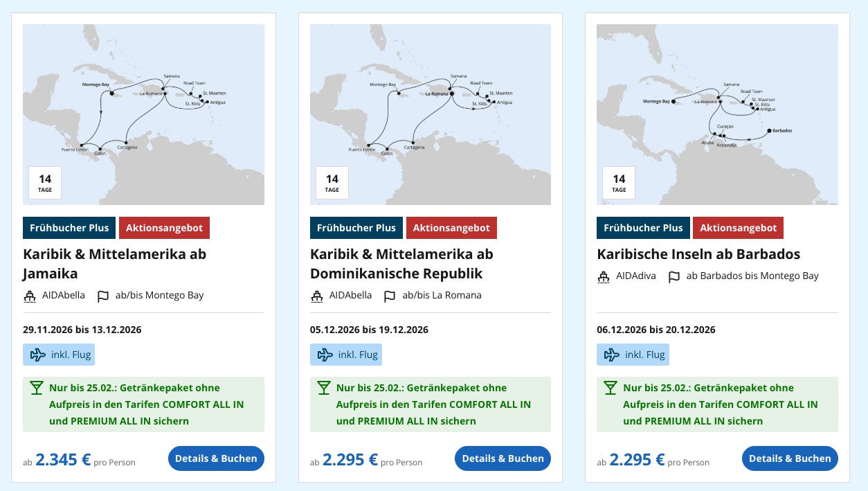
Task: Click ship icon beside AIDAbella on Jamaika card
Action: [30, 296]
